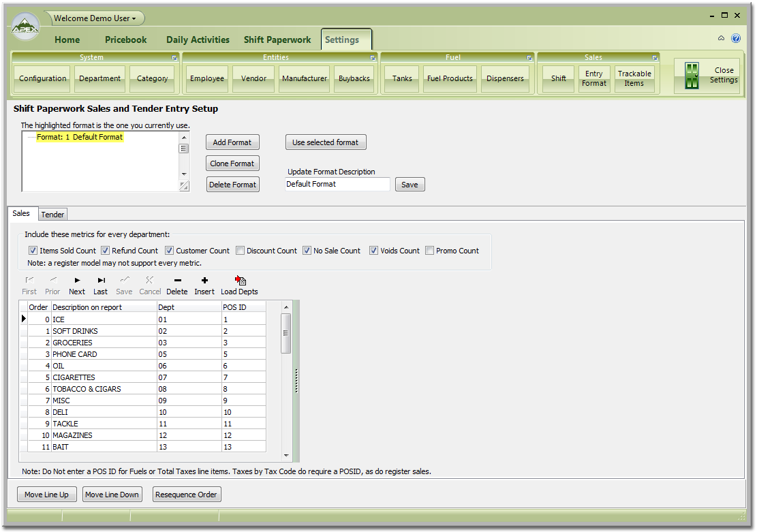Viewport: 757px width, 532px height.
Task: Select the Delete row icon
Action: click(x=176, y=280)
